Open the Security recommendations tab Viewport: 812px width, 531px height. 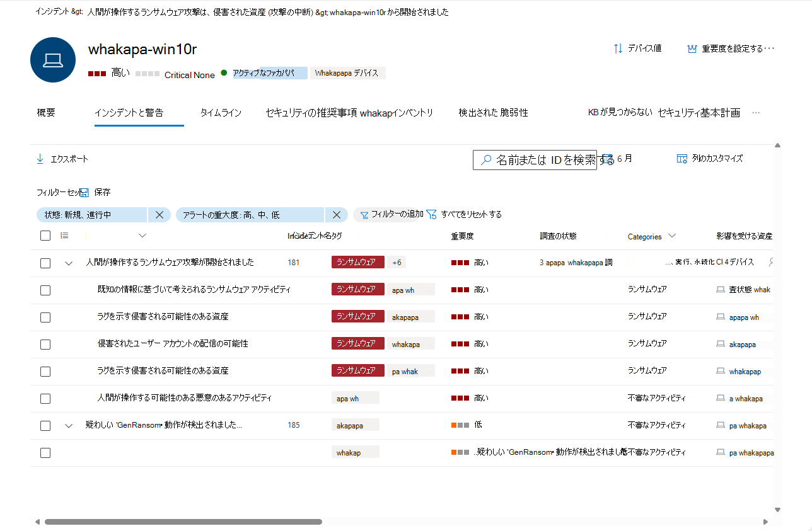(x=311, y=113)
